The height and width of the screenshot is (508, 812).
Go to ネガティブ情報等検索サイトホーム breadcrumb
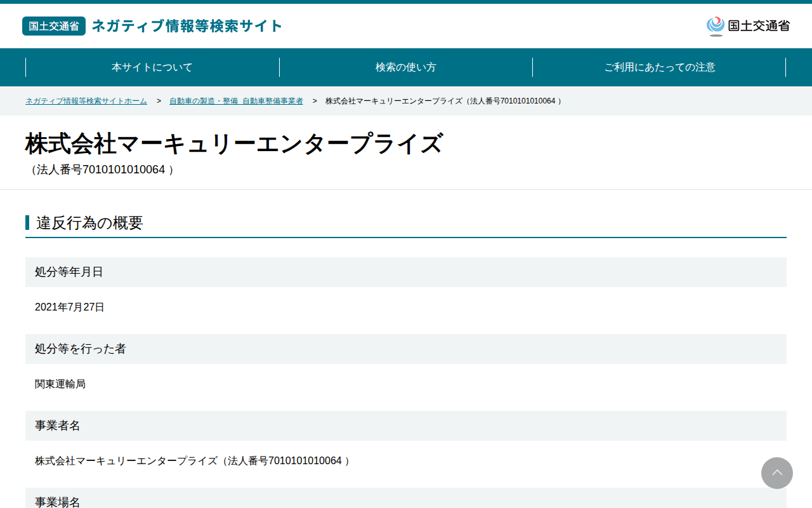coord(86,101)
